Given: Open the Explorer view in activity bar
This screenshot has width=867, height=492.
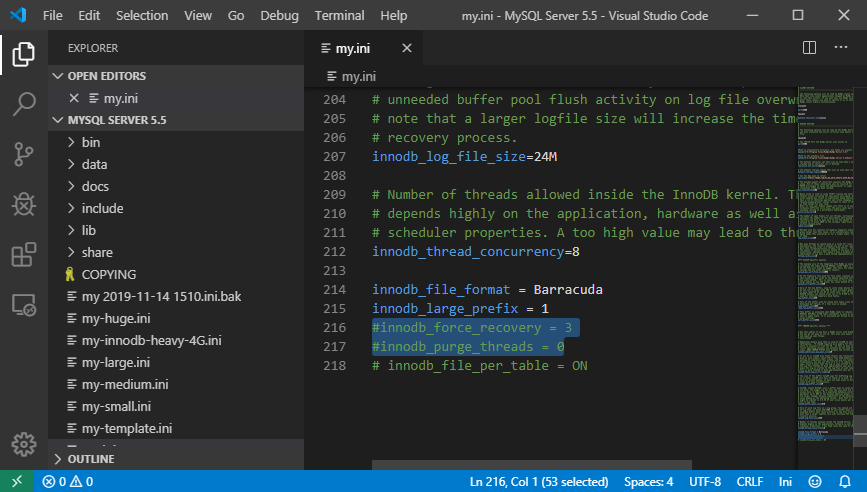Looking at the screenshot, I should coord(23,54).
